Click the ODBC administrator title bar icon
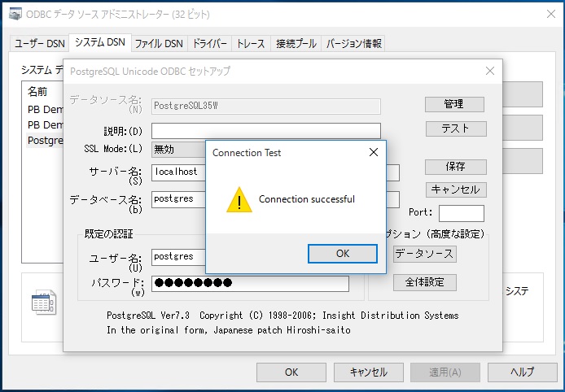The image size is (565, 392). tap(15, 14)
